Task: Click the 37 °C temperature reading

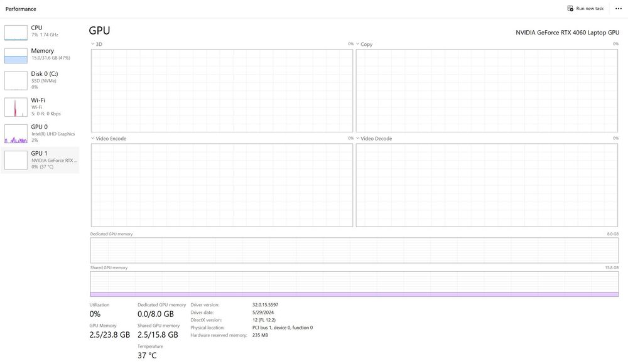Action: point(147,355)
